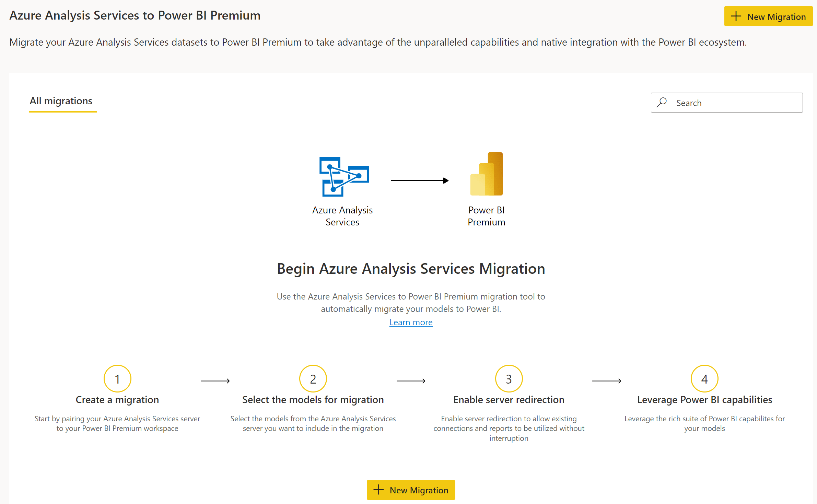Click the bottom New Migration button
Screen dimensions: 817x504
pyautogui.click(x=411, y=490)
